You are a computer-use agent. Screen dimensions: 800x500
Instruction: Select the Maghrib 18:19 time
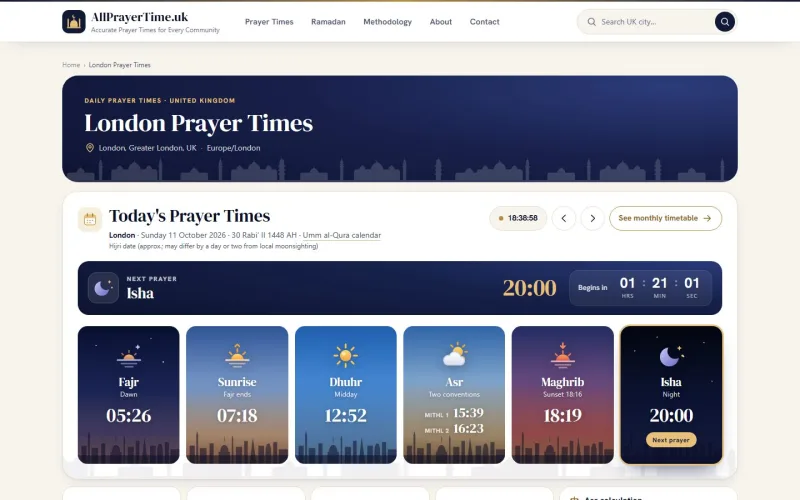pyautogui.click(x=562, y=415)
